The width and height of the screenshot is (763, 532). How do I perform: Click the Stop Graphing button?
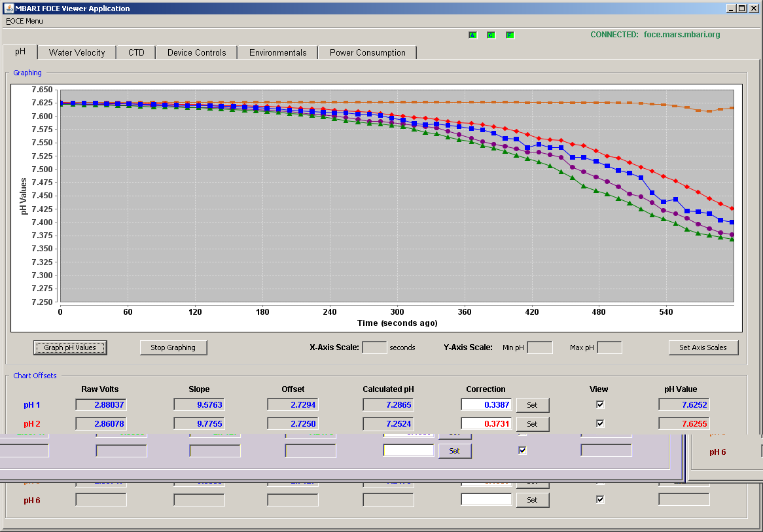[173, 347]
